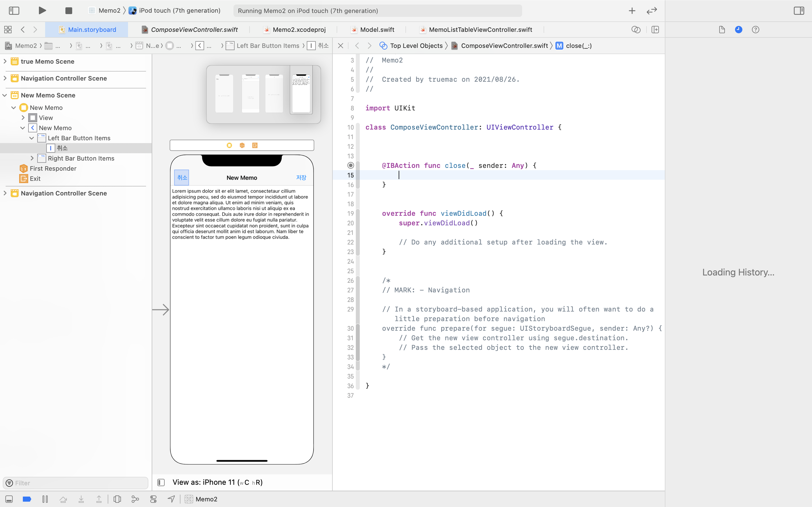Switch to ComposeViewController.swift tab
This screenshot has width=812, height=507.
point(194,30)
